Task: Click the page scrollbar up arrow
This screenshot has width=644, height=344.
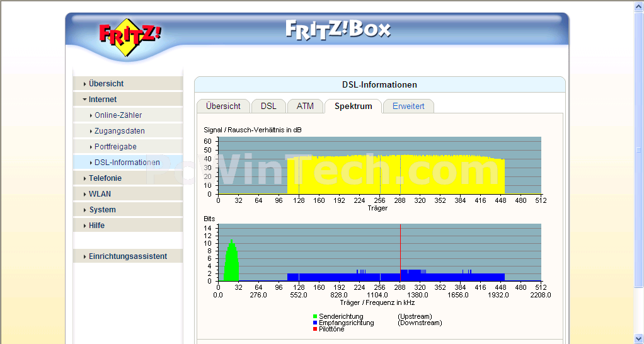Action: coord(639,6)
